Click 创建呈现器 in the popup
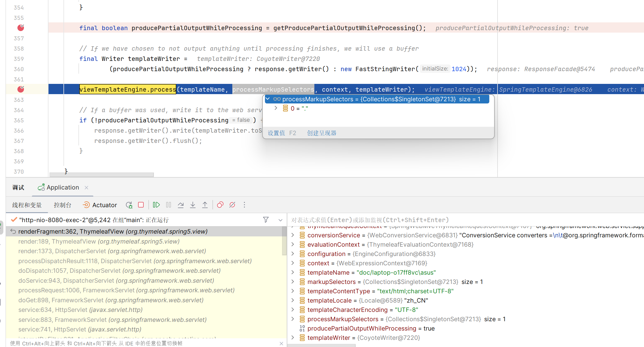644x347 pixels. click(322, 133)
